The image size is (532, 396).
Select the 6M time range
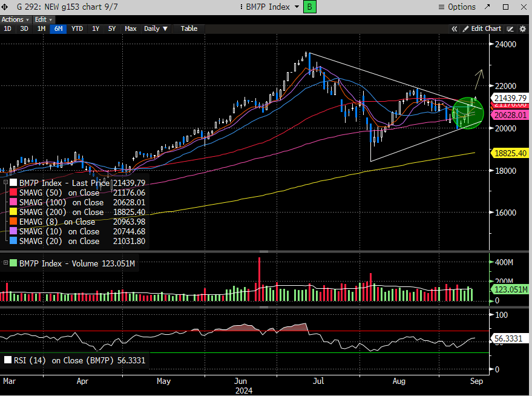[58, 28]
